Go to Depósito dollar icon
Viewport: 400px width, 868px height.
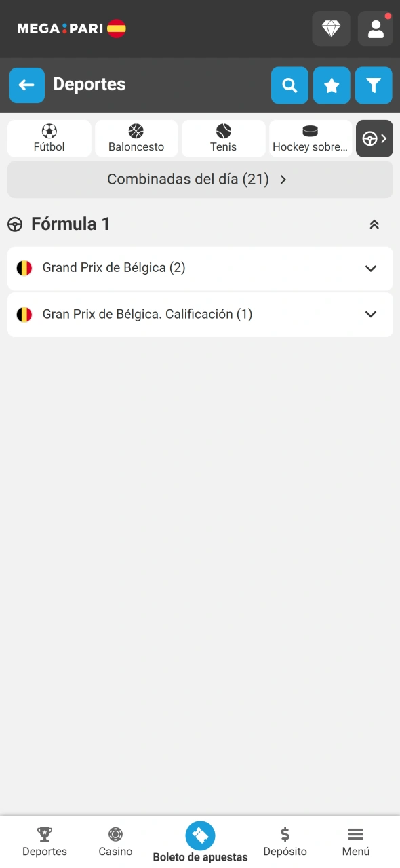pyautogui.click(x=285, y=842)
